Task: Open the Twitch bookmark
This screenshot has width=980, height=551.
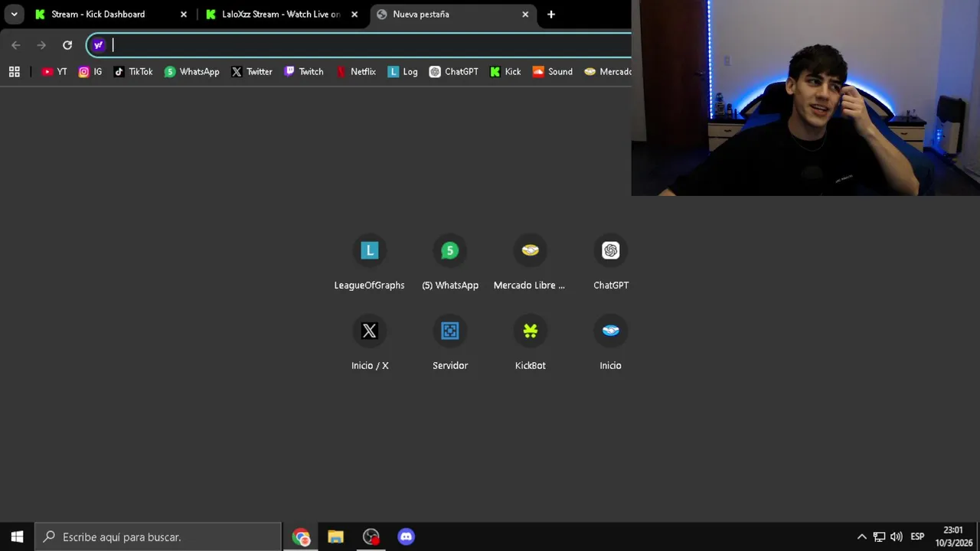Action: point(304,71)
